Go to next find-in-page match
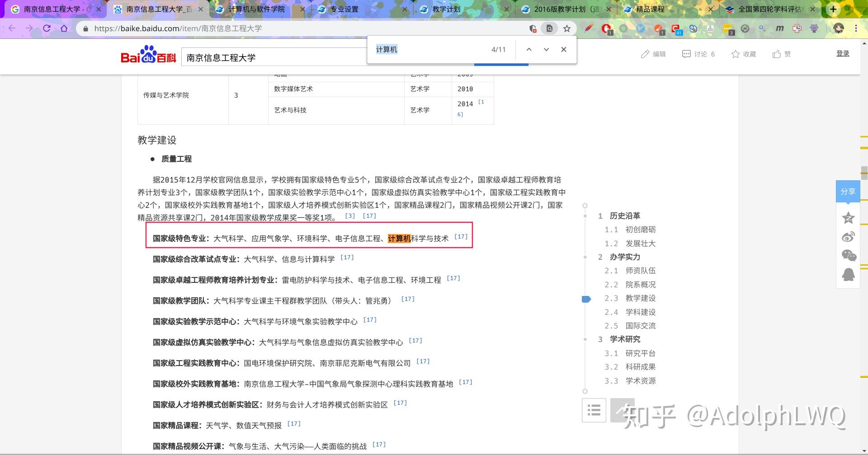Screen dimensions: 868x455 tap(546, 49)
